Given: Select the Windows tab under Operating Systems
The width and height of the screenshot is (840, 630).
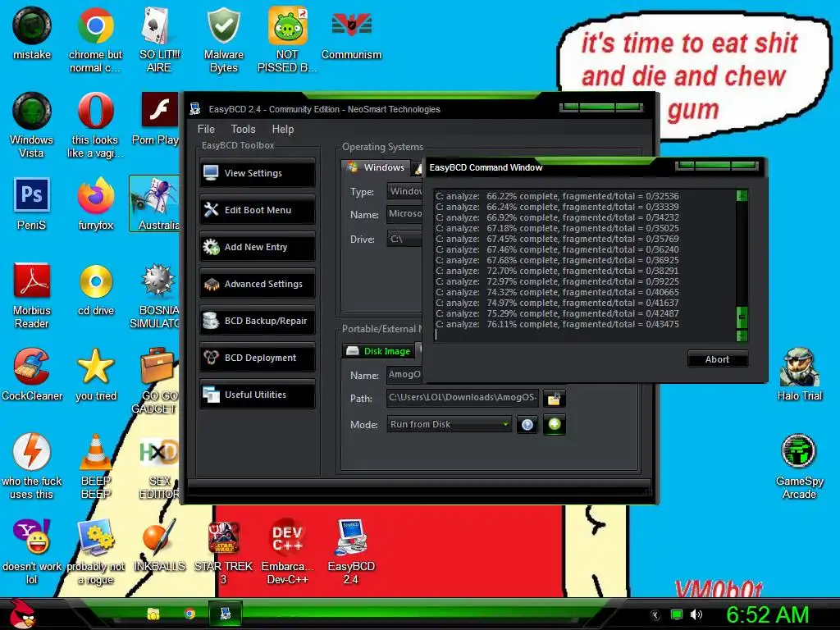Looking at the screenshot, I should [x=376, y=167].
